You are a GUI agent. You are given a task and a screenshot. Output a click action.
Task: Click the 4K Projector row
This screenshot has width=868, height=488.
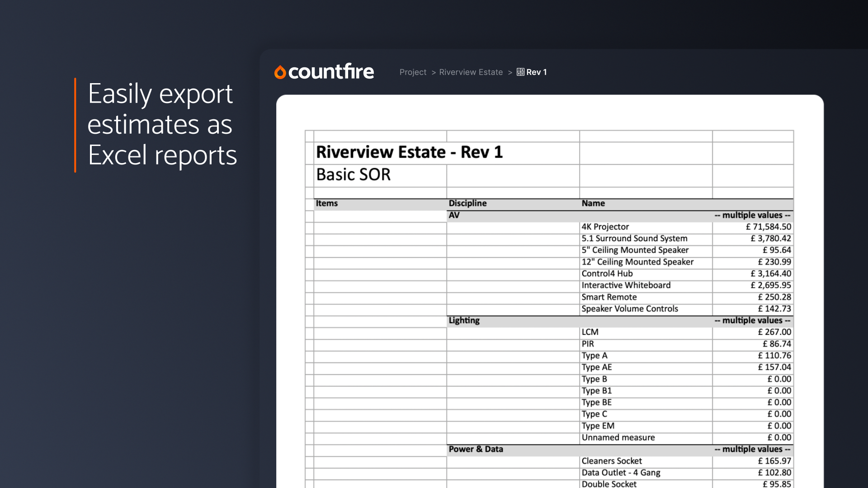[605, 226]
